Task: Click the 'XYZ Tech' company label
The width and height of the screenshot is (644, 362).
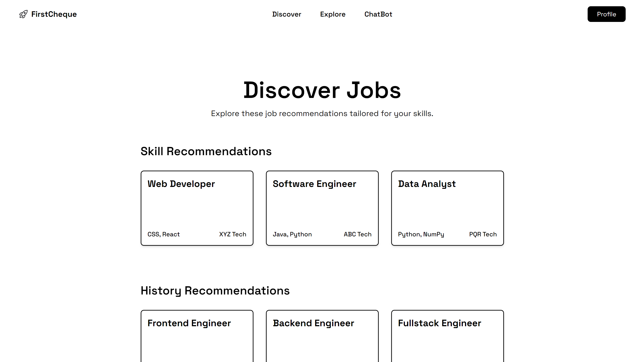Action: 232,234
